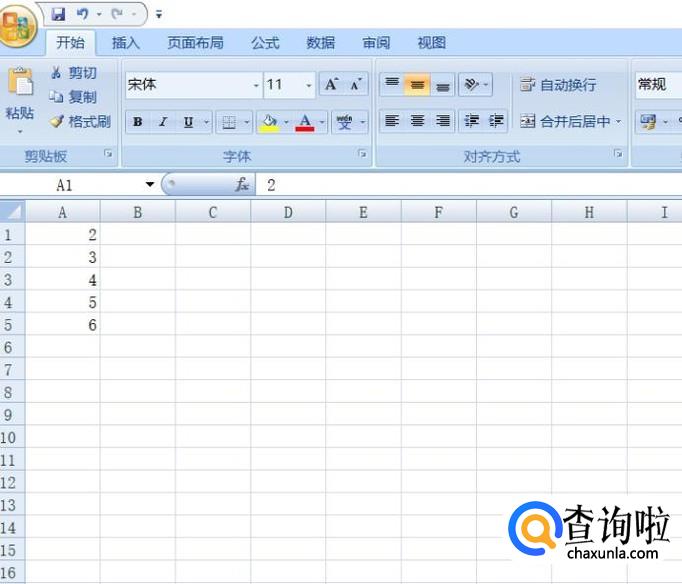Select column D header
682x584 pixels.
(288, 212)
